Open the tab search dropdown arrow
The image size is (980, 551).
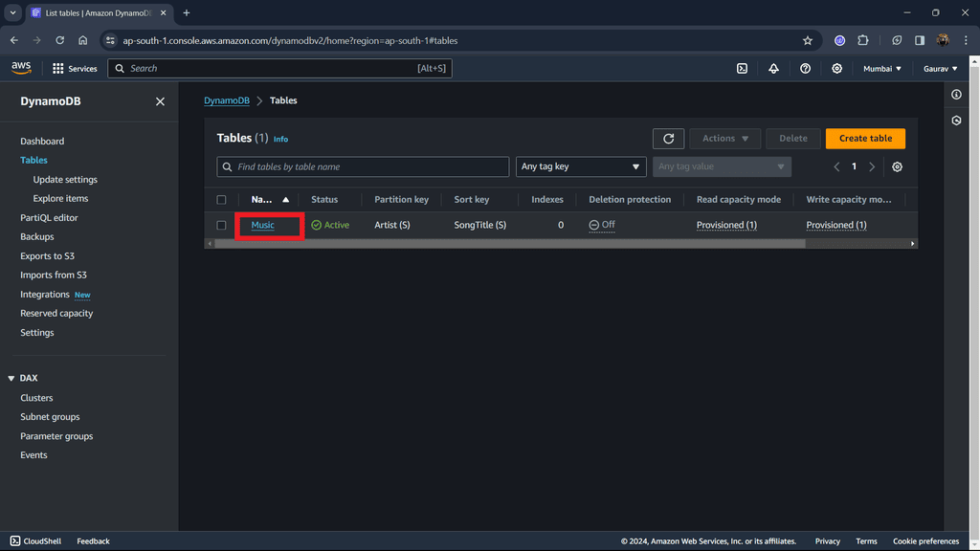coord(12,12)
